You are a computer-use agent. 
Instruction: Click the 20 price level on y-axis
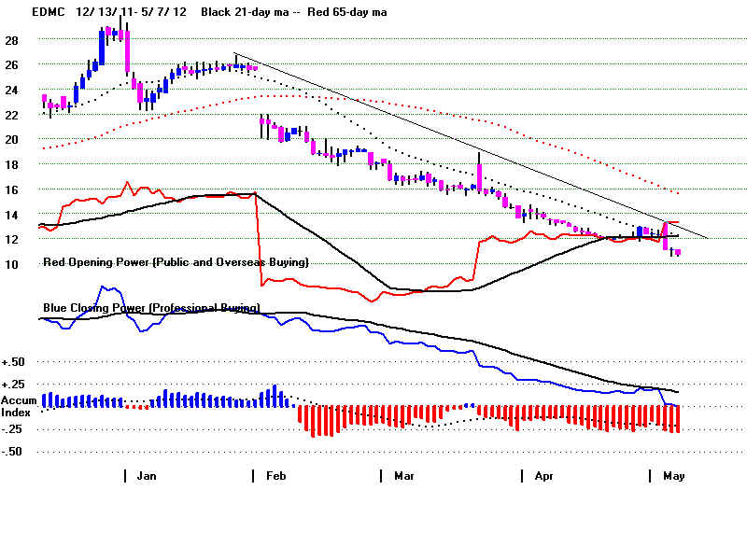click(13, 140)
